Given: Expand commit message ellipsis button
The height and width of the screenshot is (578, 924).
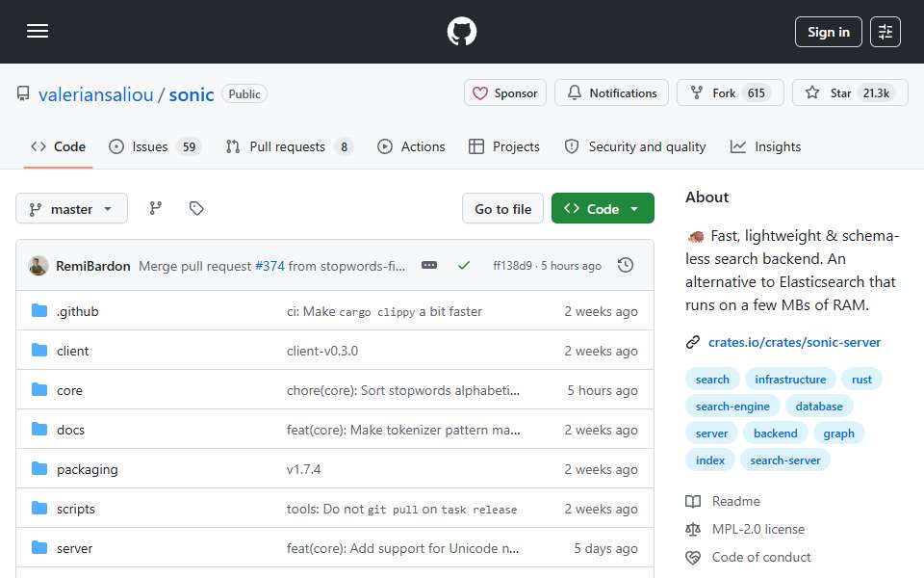Looking at the screenshot, I should [x=429, y=266].
